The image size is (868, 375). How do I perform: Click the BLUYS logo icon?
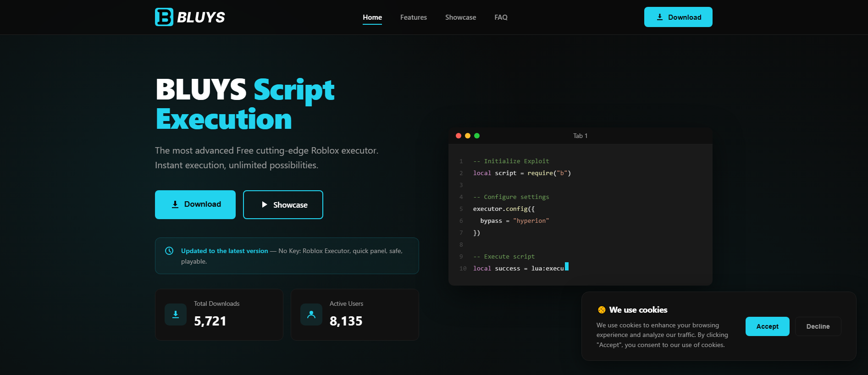(x=164, y=17)
